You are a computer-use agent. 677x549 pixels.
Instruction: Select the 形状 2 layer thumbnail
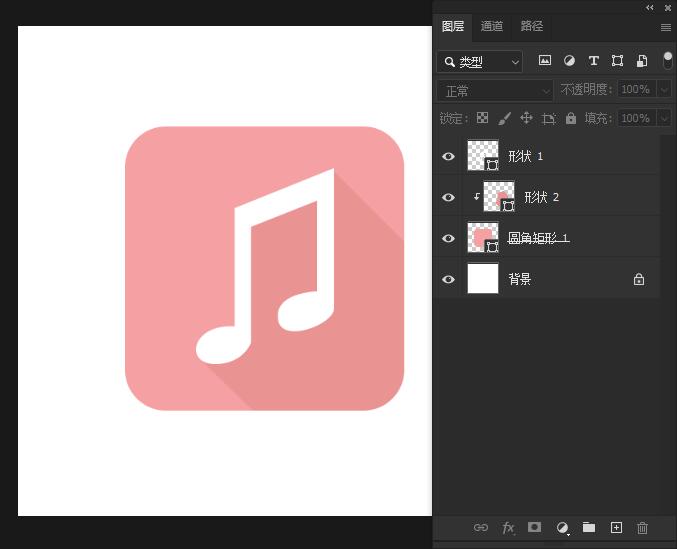(499, 196)
